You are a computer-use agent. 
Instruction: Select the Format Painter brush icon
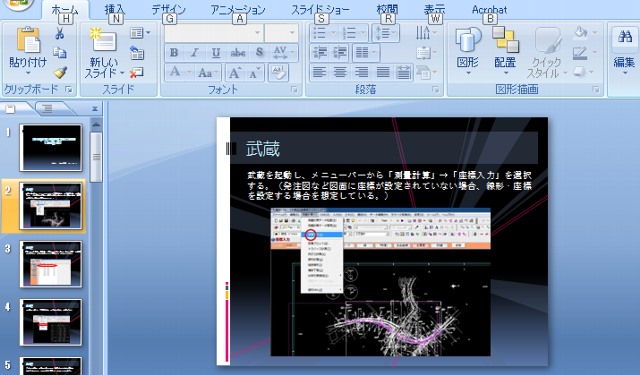point(60,73)
